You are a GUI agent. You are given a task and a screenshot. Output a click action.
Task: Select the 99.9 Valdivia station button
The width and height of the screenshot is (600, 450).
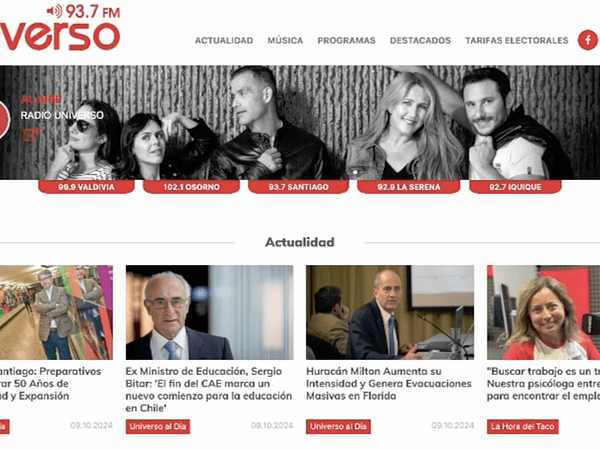(86, 187)
